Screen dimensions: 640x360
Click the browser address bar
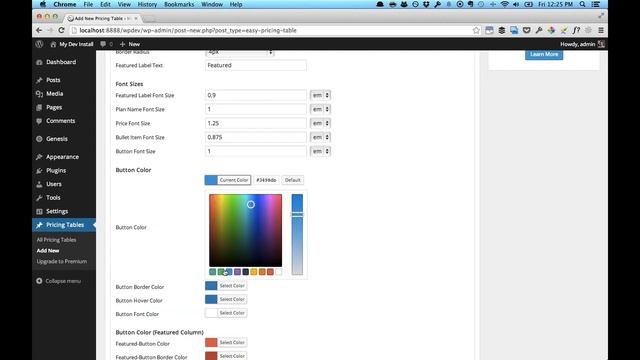(x=270, y=30)
